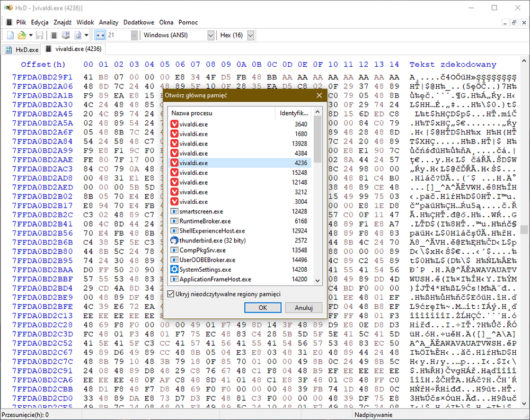530x420 pixels.
Task: Select the highlighted vivaldi.exe 4236 row
Action: pos(240,163)
